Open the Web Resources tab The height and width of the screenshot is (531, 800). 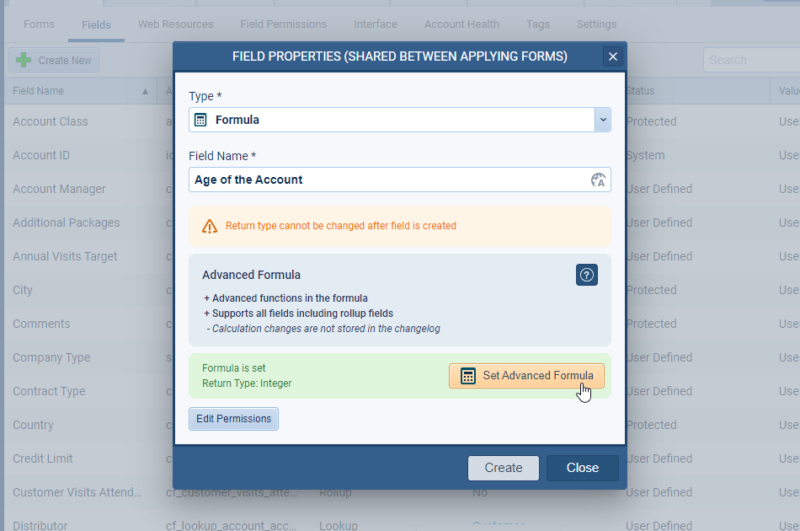[x=175, y=24]
